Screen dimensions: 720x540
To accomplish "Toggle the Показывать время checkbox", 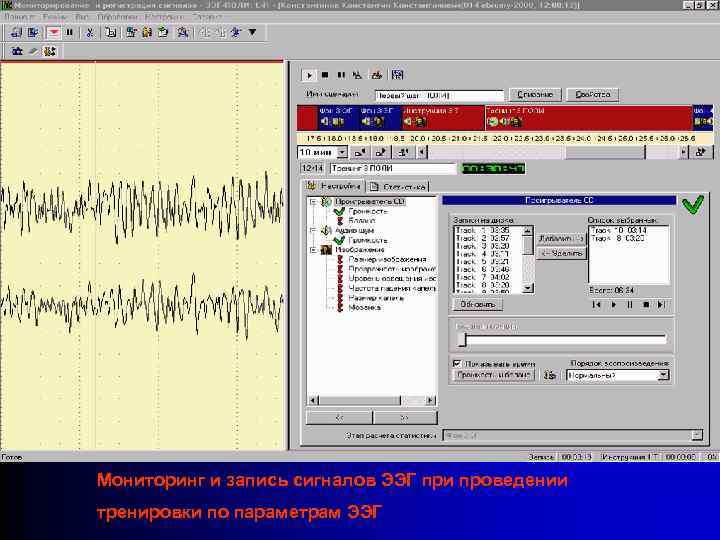I will 457,364.
